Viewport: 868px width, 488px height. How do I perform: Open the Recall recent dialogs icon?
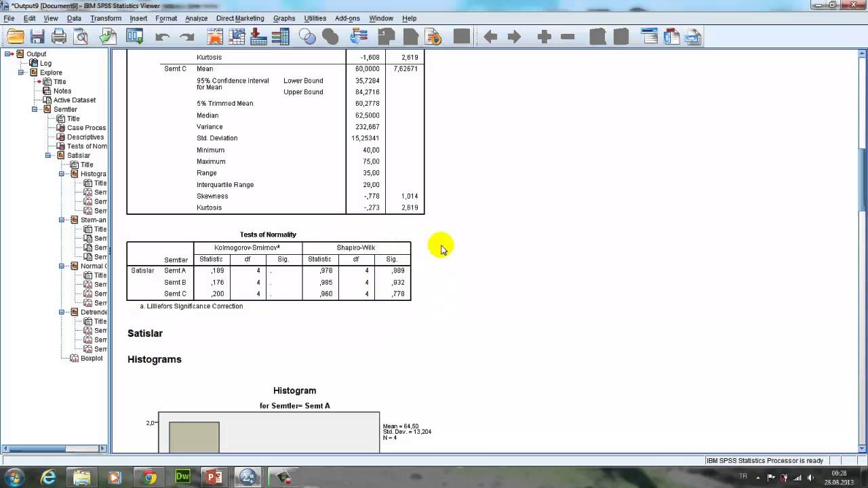click(x=135, y=37)
